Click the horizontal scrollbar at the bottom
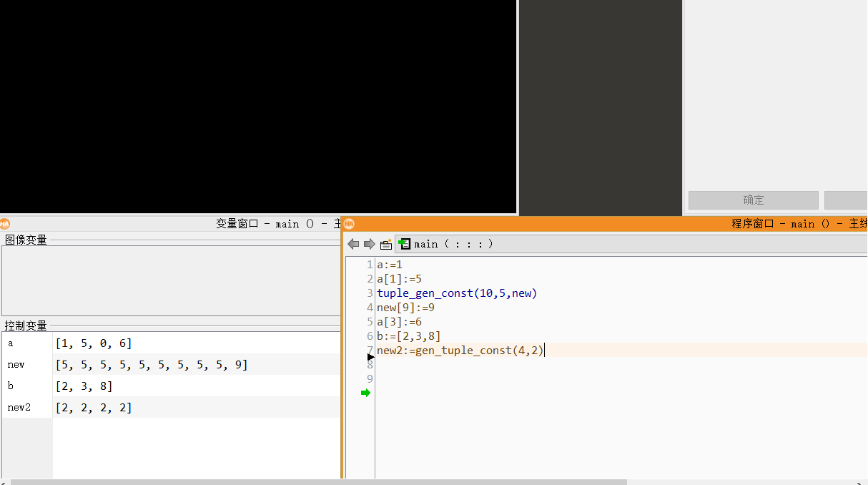 click(319, 481)
